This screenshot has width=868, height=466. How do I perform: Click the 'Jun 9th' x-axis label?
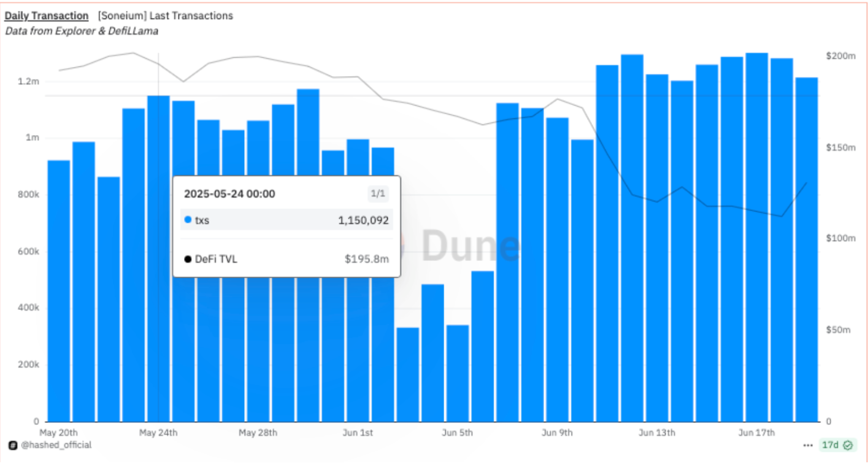click(557, 433)
